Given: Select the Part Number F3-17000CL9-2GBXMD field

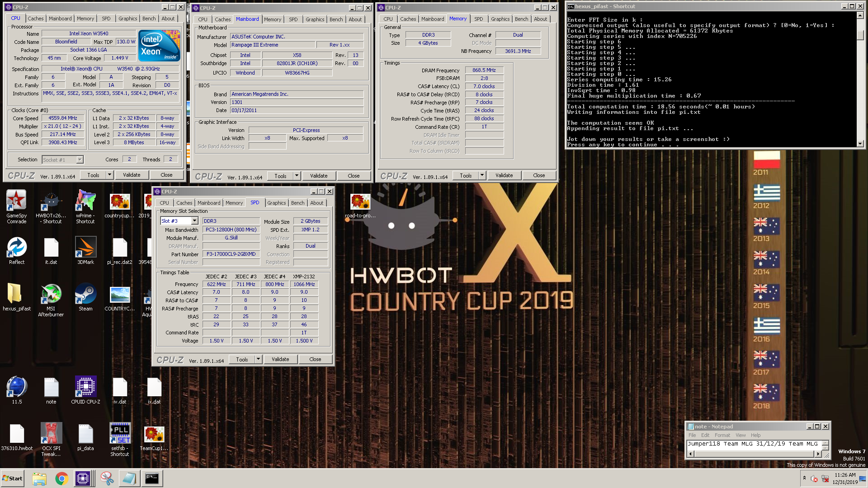Looking at the screenshot, I should pyautogui.click(x=231, y=254).
